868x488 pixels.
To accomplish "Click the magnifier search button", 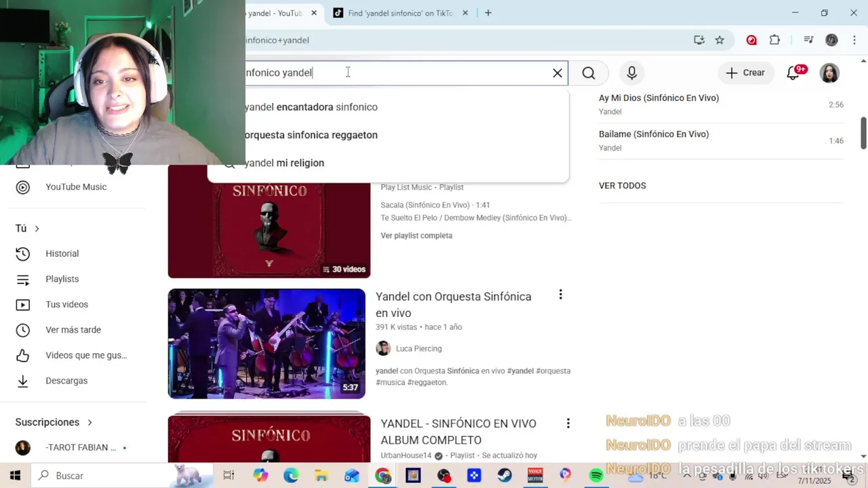I will tap(589, 73).
